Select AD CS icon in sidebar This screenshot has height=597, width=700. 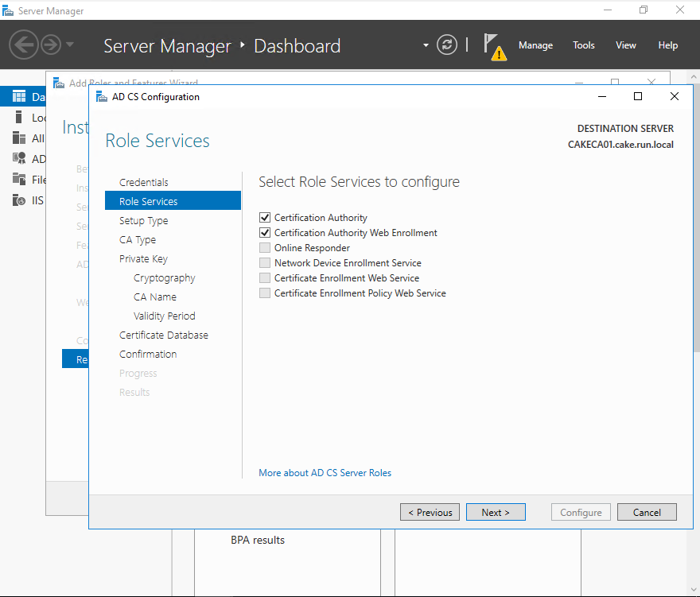click(x=19, y=158)
